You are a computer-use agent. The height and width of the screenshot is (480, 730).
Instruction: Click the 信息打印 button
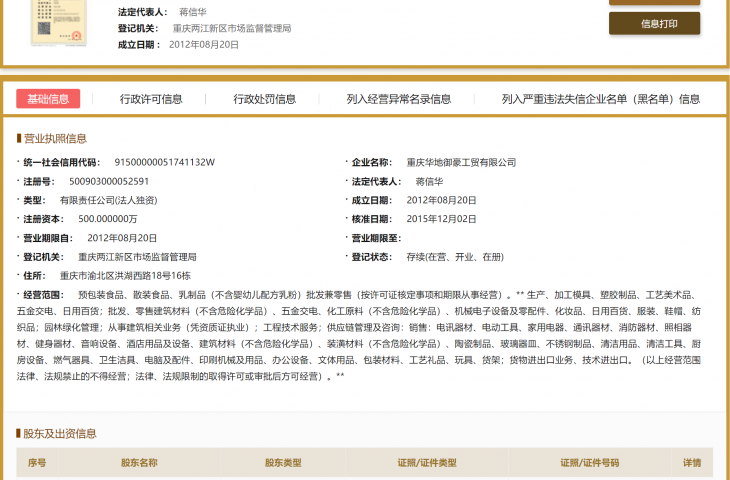coord(654,24)
